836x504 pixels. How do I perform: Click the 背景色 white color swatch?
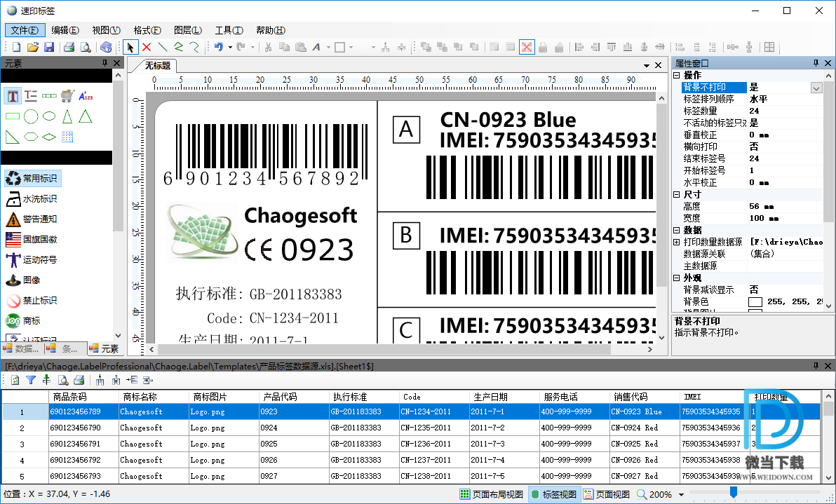tap(755, 302)
